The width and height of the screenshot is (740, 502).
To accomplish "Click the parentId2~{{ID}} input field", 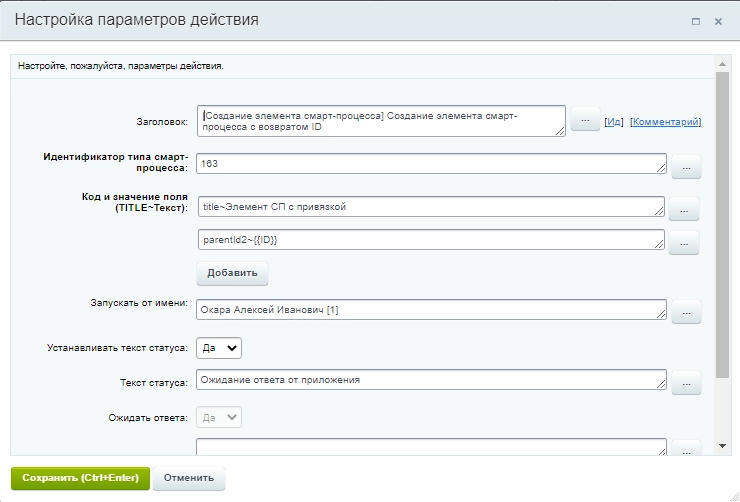I will click(431, 240).
